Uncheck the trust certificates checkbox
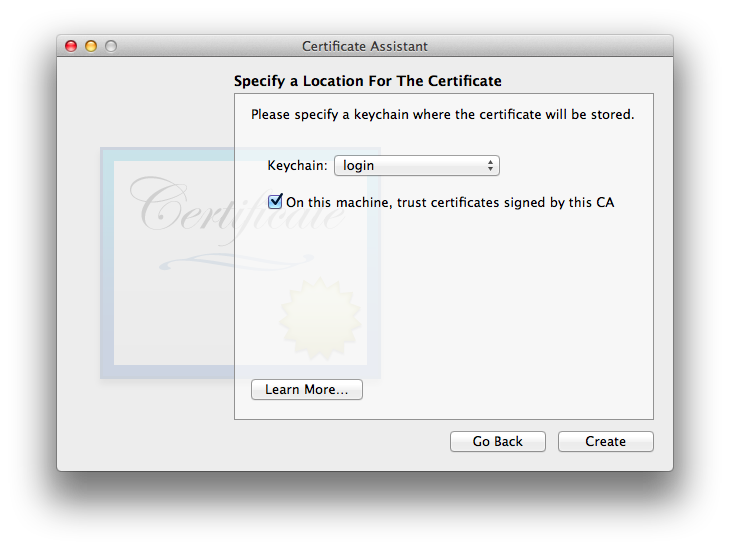This screenshot has height=550, width=730. tap(275, 201)
